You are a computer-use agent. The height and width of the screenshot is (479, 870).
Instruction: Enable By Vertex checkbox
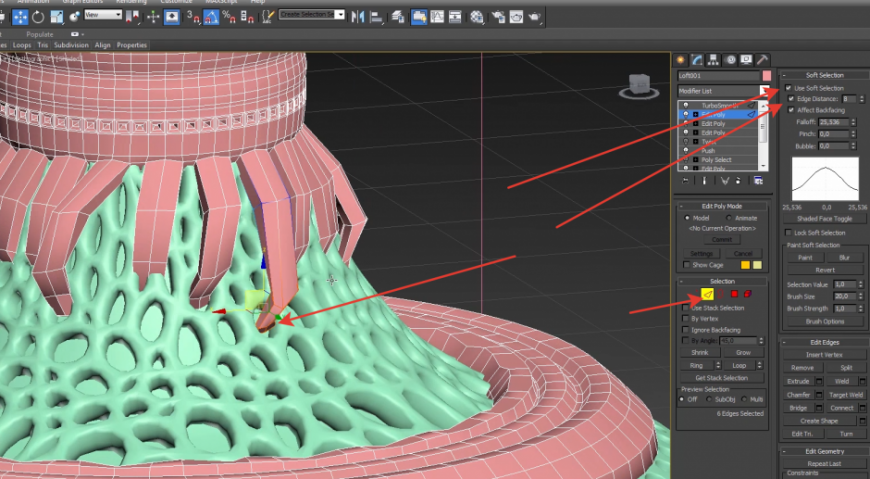point(686,319)
